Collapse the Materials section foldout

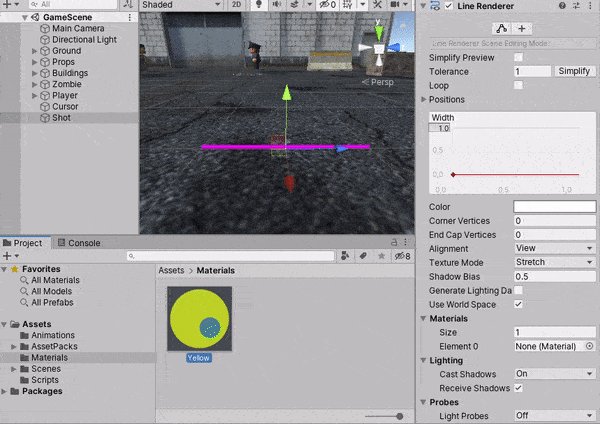424,318
